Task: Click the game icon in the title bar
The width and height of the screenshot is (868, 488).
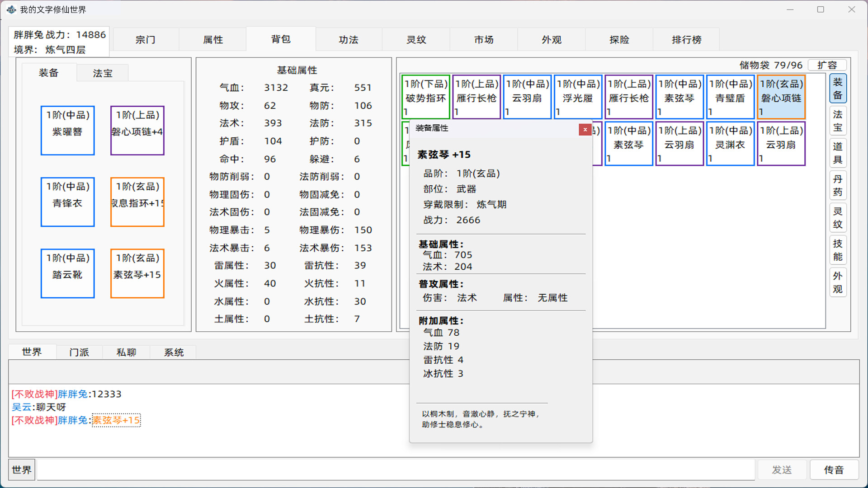Action: click(x=11, y=9)
